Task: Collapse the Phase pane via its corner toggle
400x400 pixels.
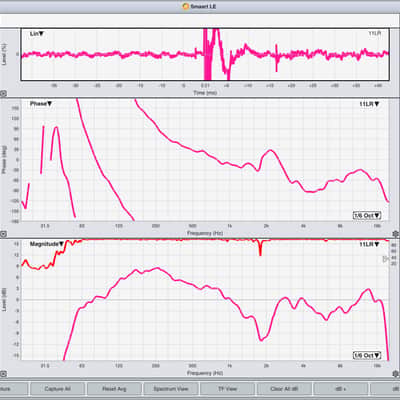Action: (3, 234)
